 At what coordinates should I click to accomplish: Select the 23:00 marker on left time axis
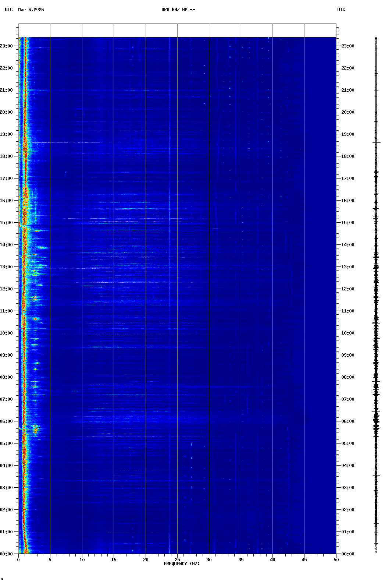click(7, 46)
